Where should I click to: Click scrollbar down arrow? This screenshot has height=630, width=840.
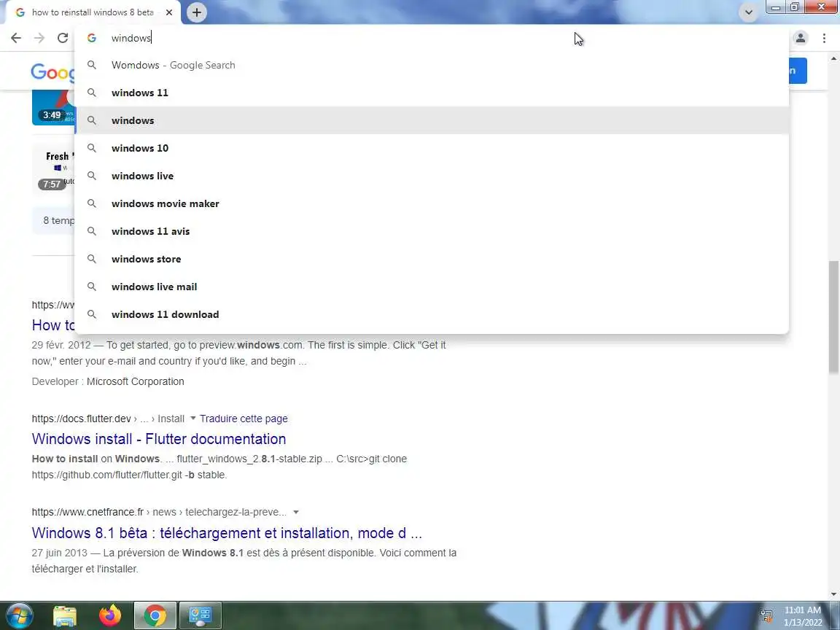(x=833, y=594)
